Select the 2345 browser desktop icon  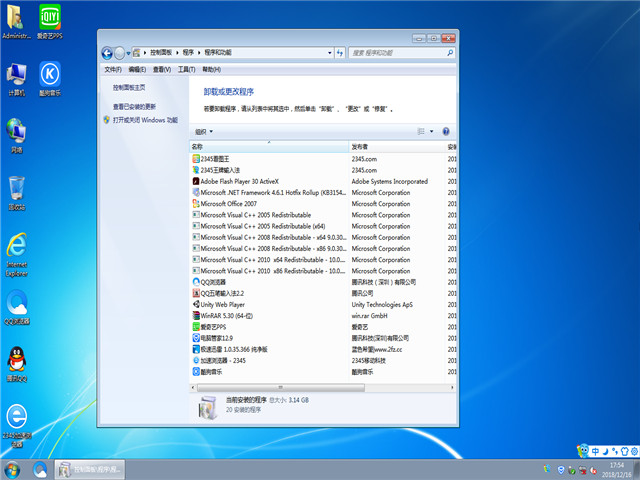point(16,426)
